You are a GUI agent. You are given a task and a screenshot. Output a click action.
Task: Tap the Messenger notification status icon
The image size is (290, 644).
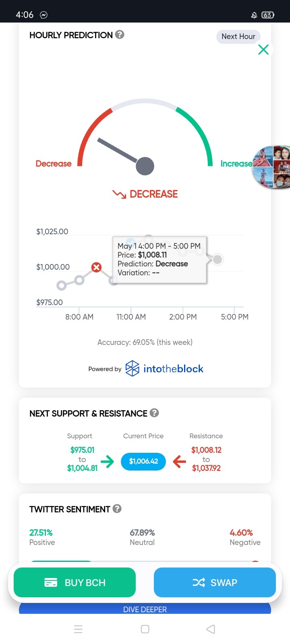click(43, 15)
